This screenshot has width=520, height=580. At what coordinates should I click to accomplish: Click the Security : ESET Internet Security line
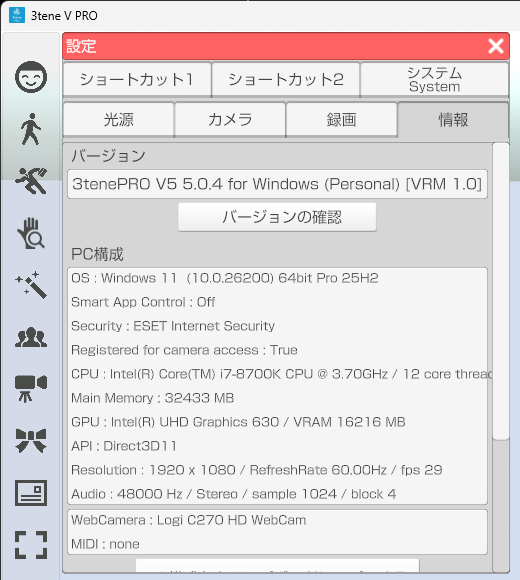pyautogui.click(x=173, y=326)
